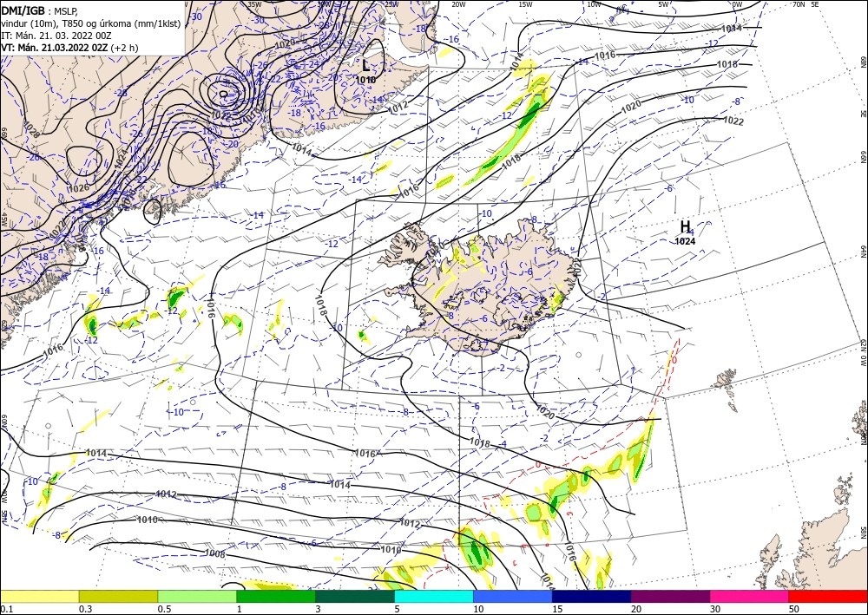This screenshot has height=615, width=868.
Task: Click the 'vindur (10m), T850 og úrkoma' line
Action: 91,23
